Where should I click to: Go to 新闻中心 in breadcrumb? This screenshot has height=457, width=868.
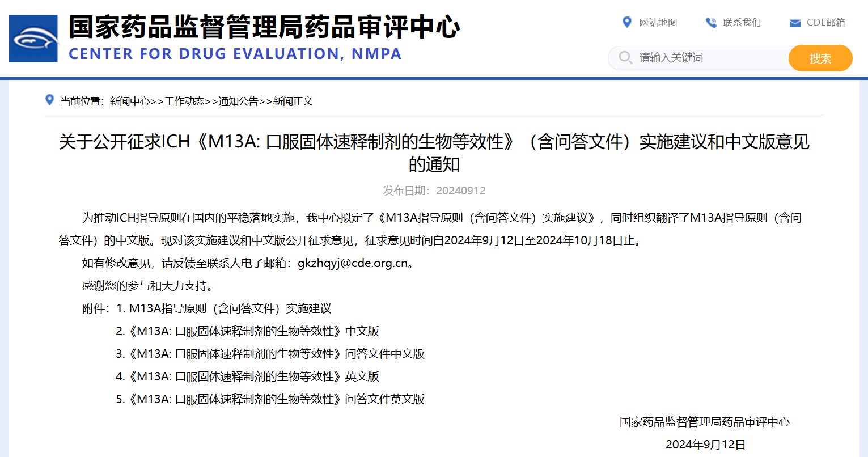129,101
